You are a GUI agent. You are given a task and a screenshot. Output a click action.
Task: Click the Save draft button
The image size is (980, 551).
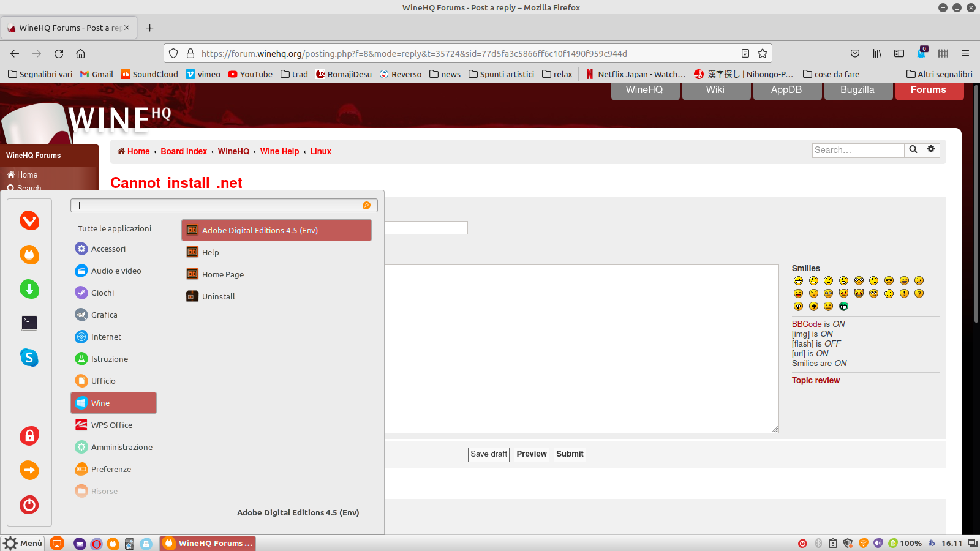tap(489, 454)
